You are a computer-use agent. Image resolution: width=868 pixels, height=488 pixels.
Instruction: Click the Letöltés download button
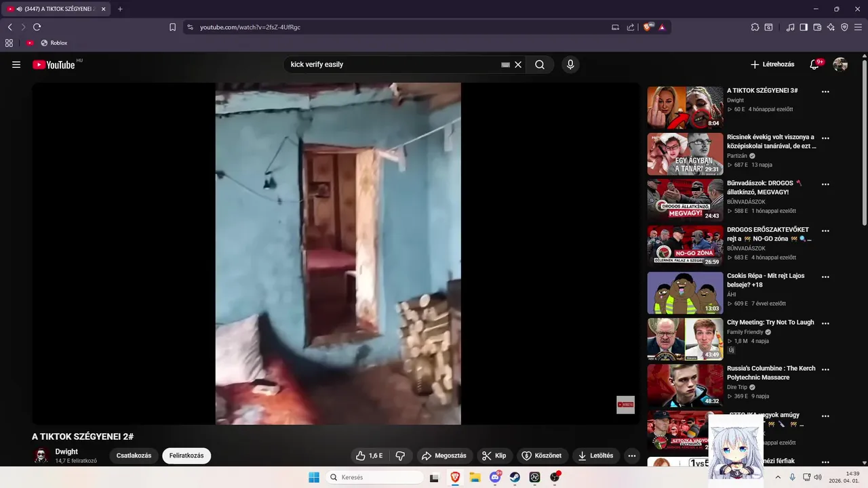596,455
